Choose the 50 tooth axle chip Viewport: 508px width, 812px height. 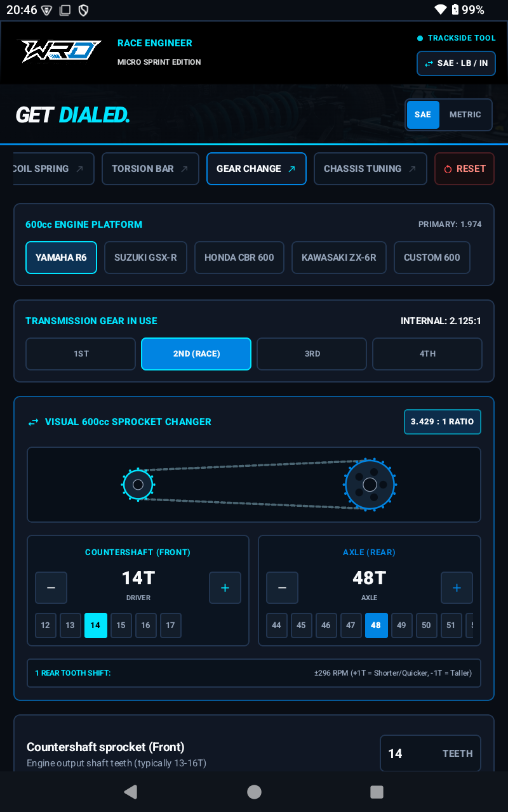point(426,625)
